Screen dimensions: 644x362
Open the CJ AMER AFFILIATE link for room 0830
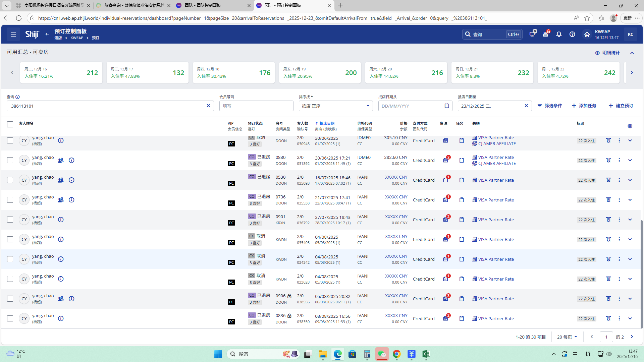pos(497,164)
